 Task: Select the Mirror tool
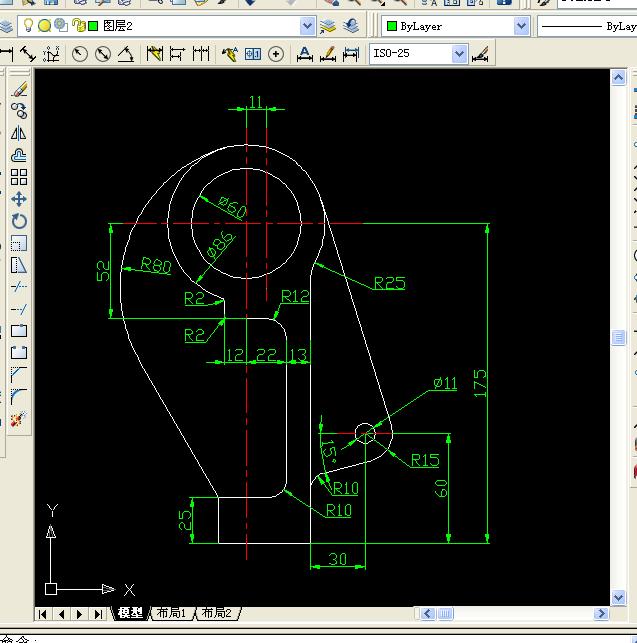coord(19,133)
